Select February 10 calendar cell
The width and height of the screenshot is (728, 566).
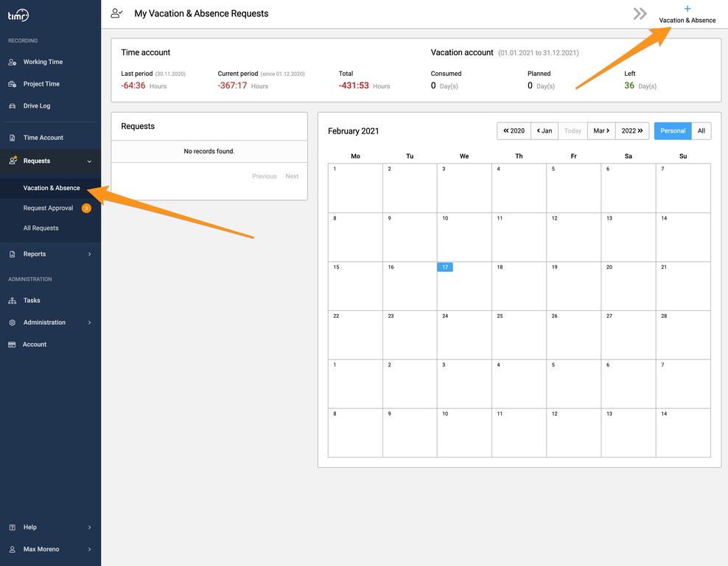click(x=464, y=237)
